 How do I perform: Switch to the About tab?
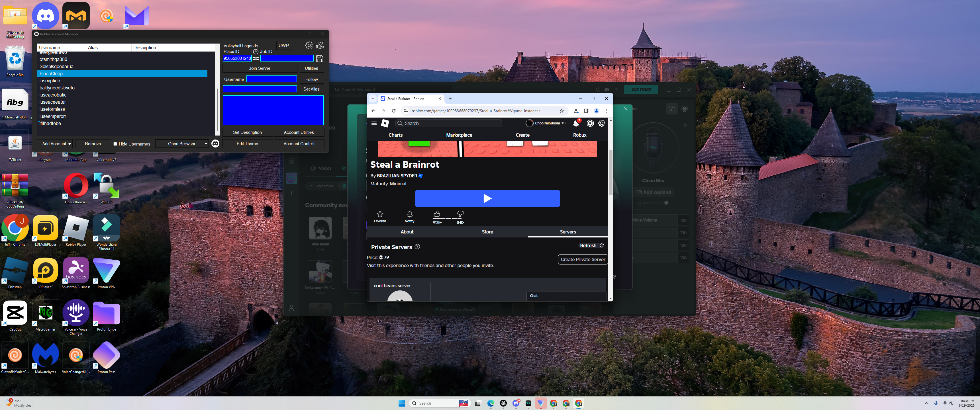(x=407, y=232)
